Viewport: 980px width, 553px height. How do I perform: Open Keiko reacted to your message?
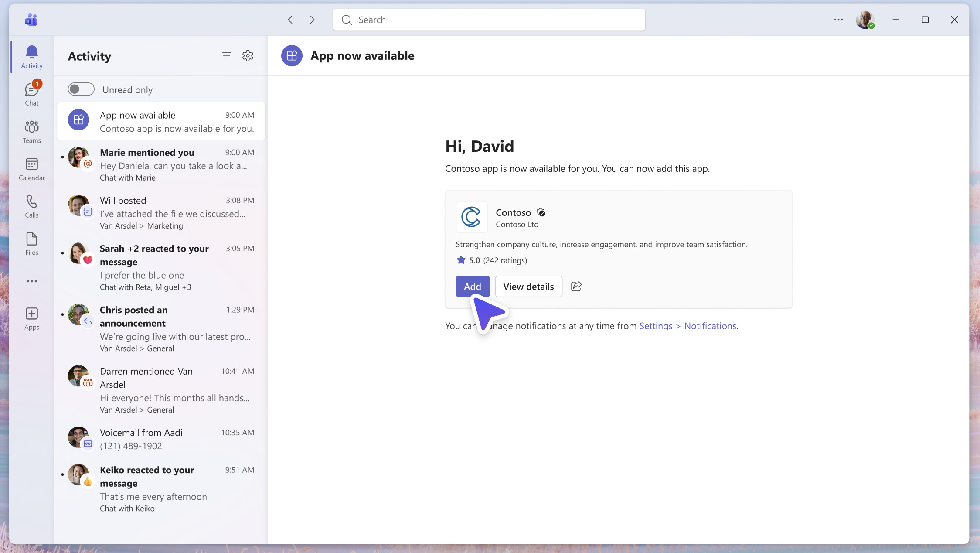click(161, 488)
